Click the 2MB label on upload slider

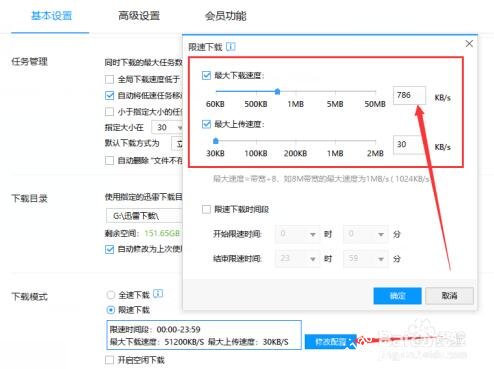point(375,153)
